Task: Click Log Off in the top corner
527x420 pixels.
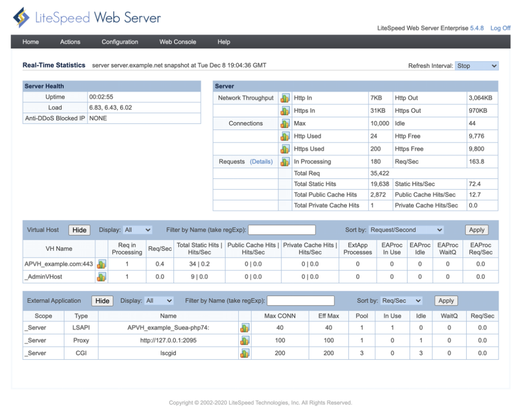Action: click(500, 28)
